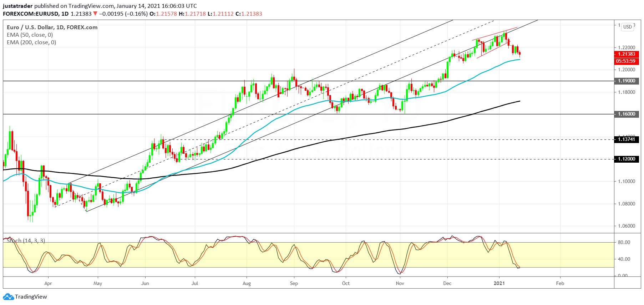
Task: Click the justatrader author name
Action: [18, 6]
